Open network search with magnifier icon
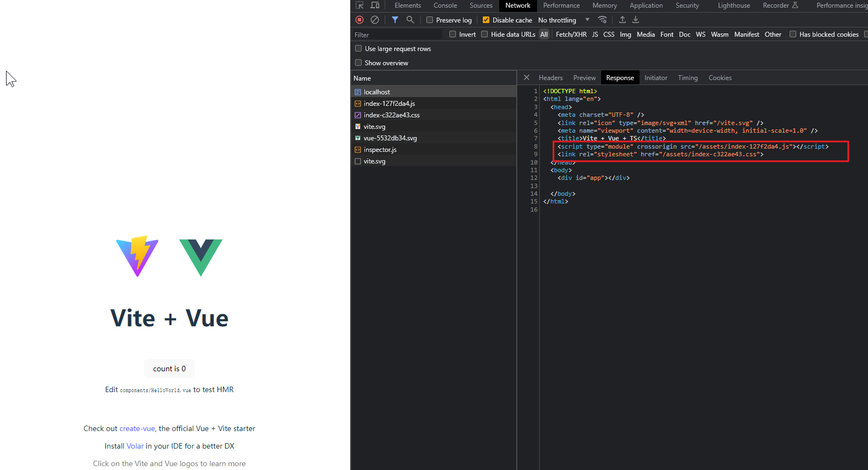This screenshot has width=868, height=470. coord(410,20)
